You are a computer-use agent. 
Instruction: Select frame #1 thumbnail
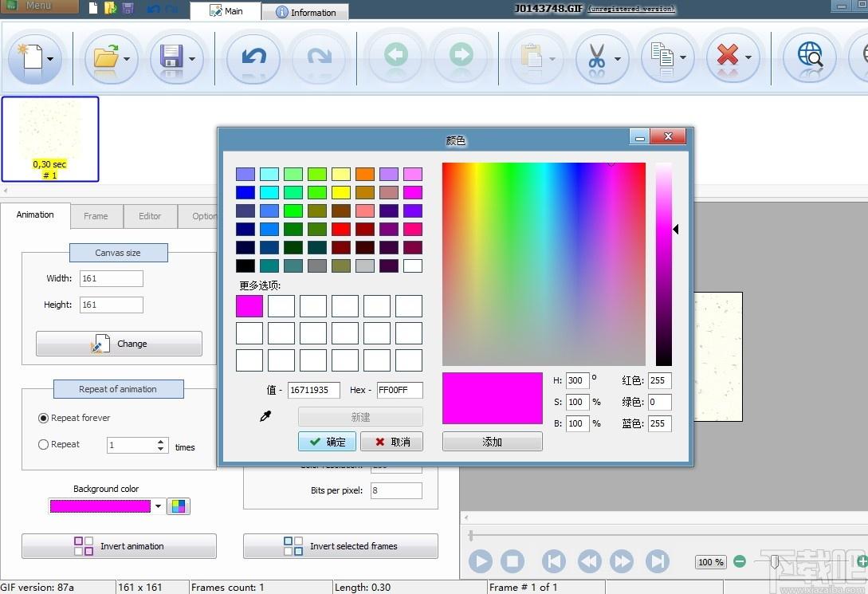(x=50, y=139)
